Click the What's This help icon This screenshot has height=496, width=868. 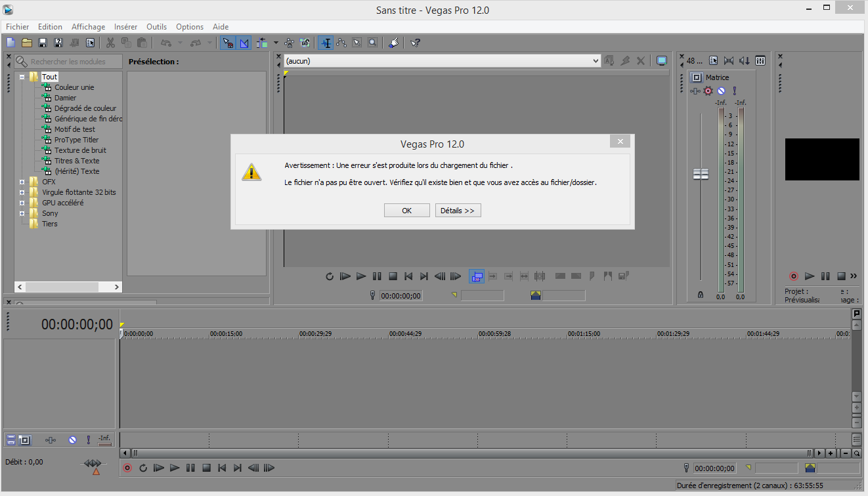[415, 43]
